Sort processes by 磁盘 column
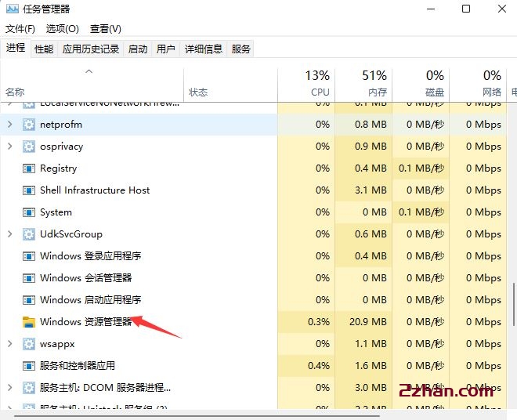517x420 pixels. (x=421, y=85)
